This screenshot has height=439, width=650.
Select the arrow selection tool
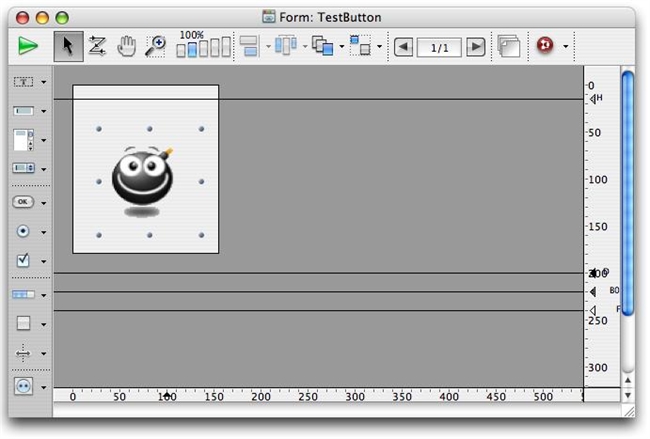click(68, 46)
